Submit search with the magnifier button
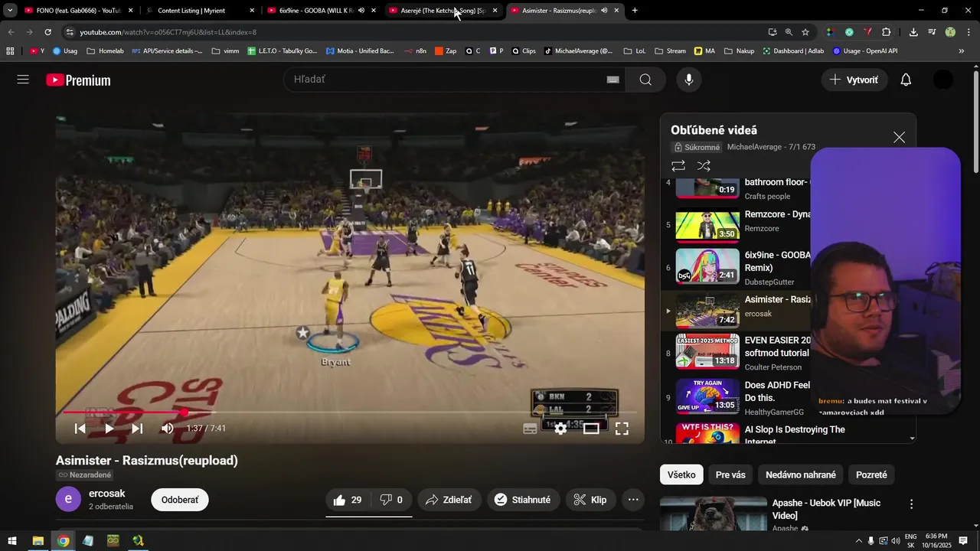Image resolution: width=980 pixels, height=551 pixels. coord(645,80)
